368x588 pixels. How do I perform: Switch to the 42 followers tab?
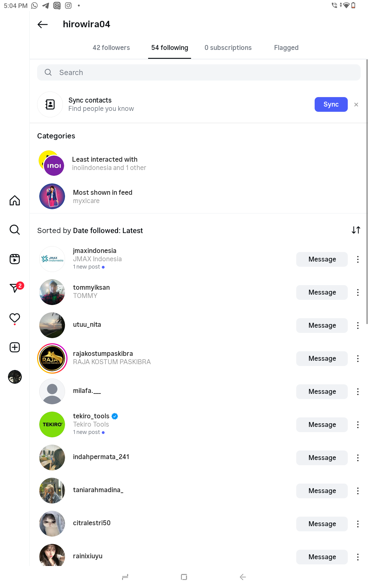pos(111,48)
